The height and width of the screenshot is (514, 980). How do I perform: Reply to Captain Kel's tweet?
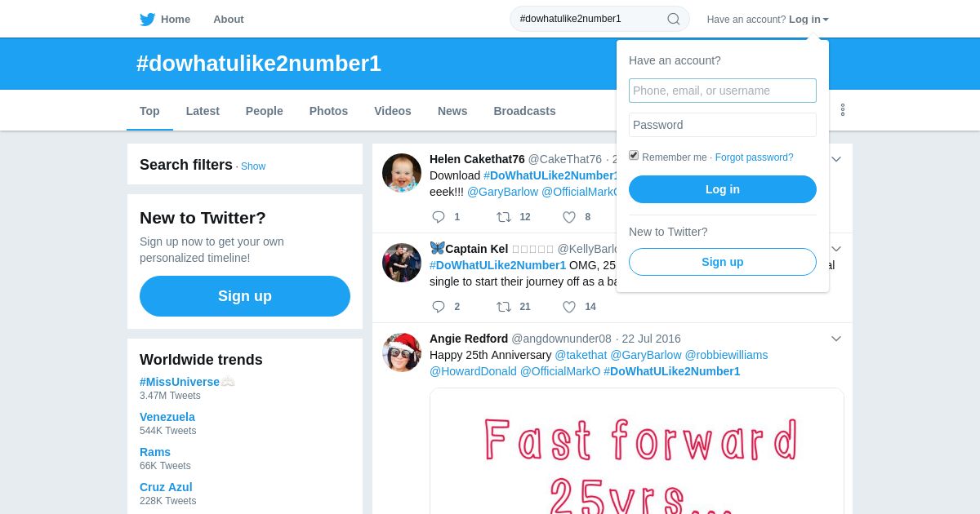[439, 307]
